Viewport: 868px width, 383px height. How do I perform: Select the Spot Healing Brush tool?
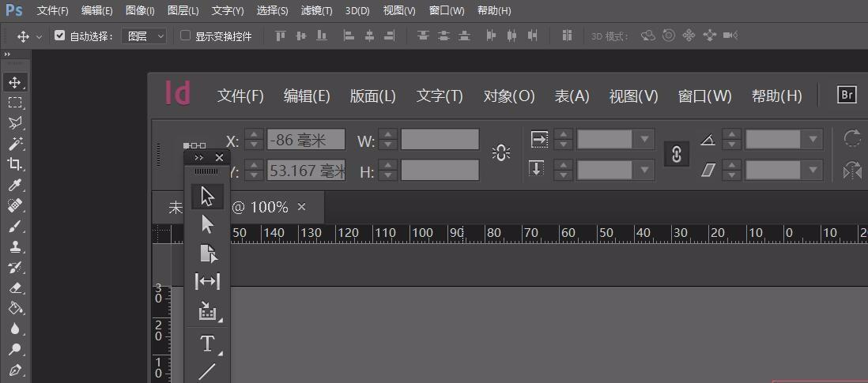click(15, 205)
